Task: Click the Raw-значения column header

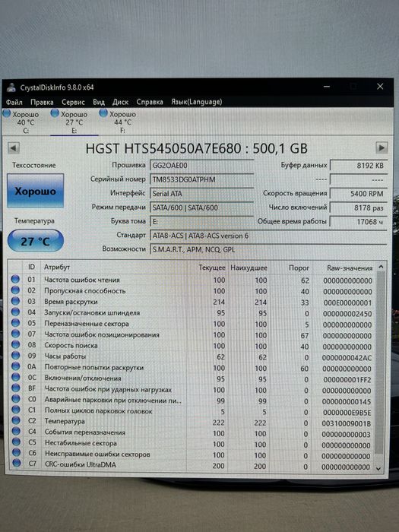Action: [x=350, y=268]
